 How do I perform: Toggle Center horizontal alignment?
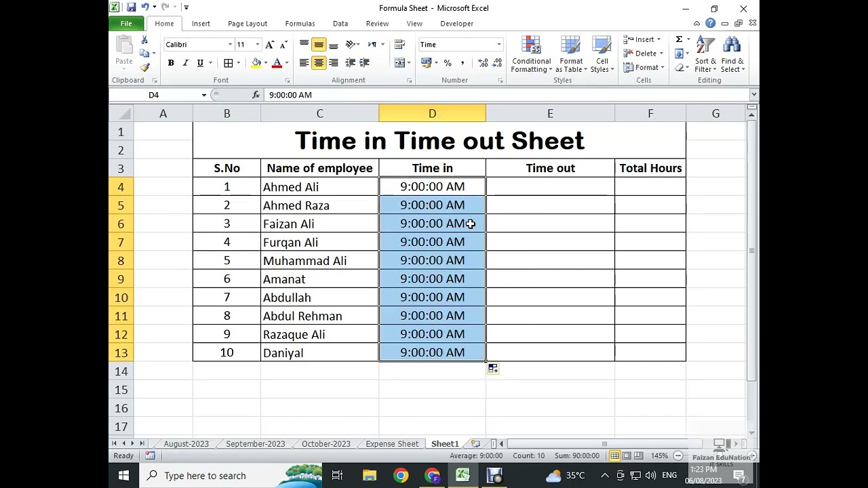point(319,63)
